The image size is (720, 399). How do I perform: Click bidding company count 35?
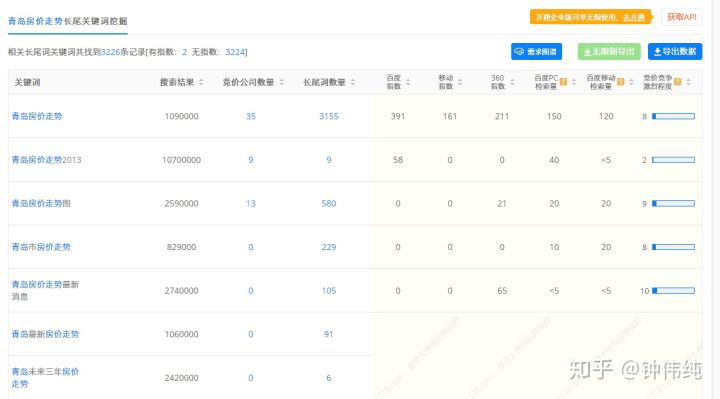point(251,116)
